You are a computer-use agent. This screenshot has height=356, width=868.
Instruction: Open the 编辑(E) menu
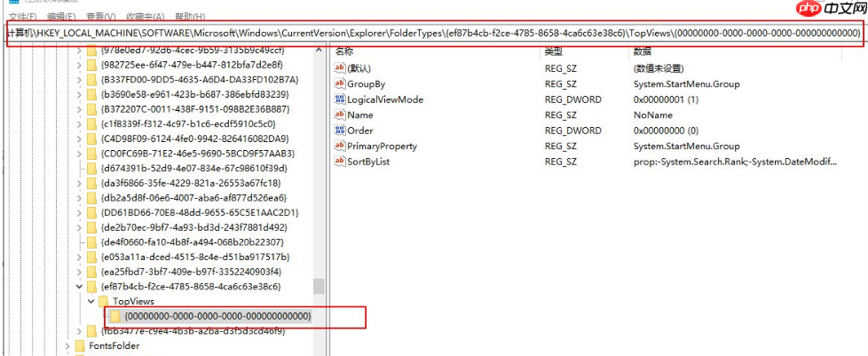pos(61,17)
